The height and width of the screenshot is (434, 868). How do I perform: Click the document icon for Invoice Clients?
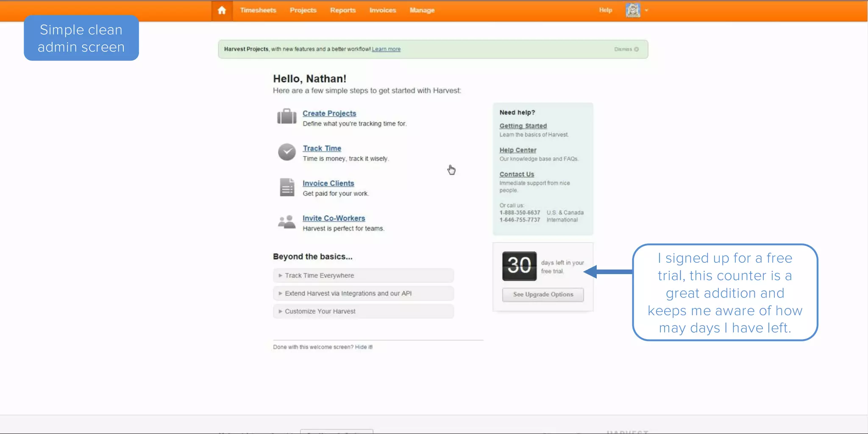[x=287, y=187]
